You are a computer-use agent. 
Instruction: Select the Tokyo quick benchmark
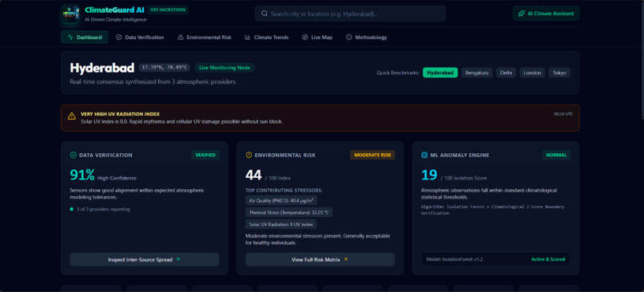(x=559, y=73)
